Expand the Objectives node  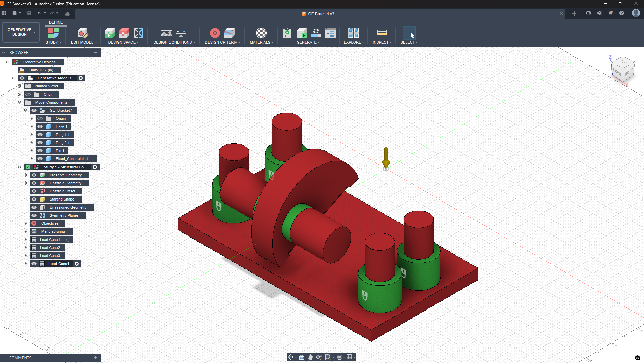(x=26, y=223)
